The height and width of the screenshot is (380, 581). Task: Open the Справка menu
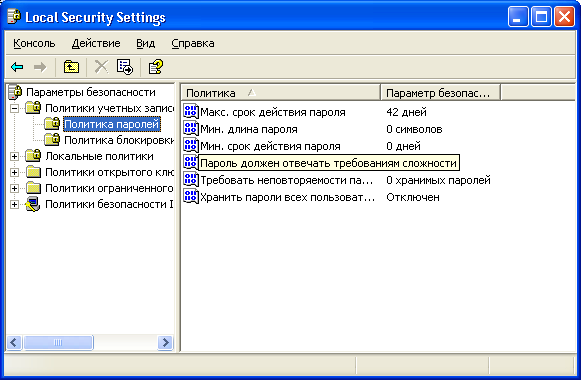[x=193, y=43]
